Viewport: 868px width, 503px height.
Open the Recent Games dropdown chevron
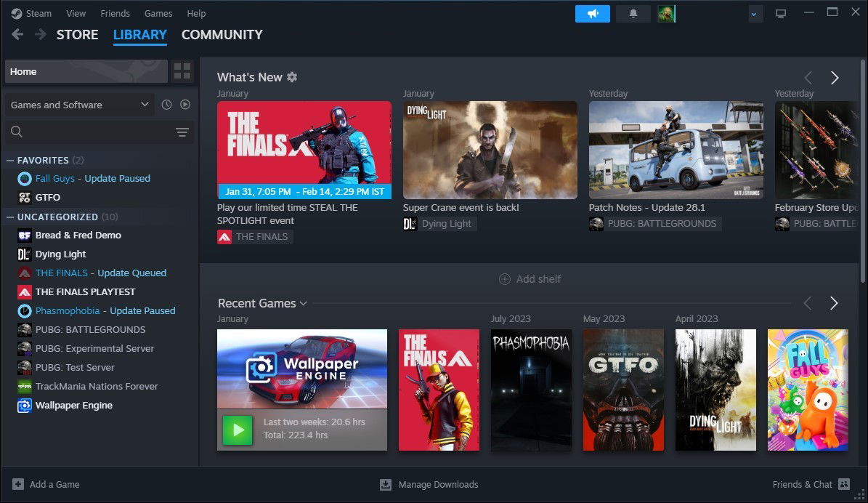[x=303, y=303]
